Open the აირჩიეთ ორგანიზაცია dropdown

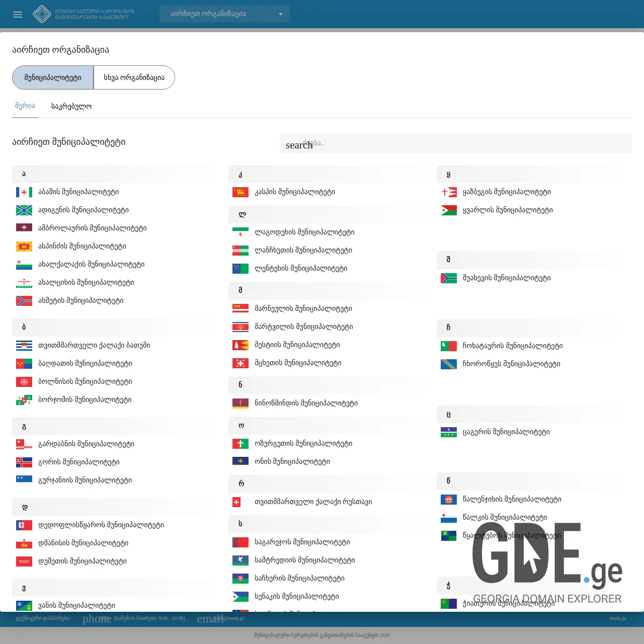[x=224, y=14]
